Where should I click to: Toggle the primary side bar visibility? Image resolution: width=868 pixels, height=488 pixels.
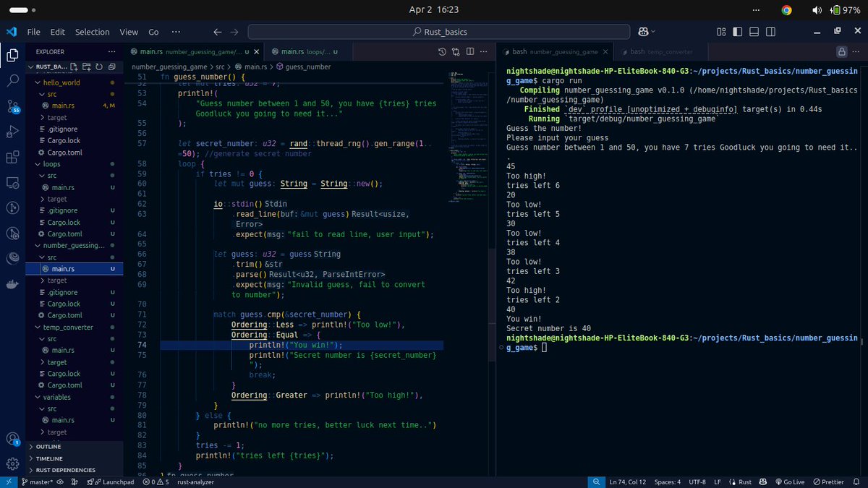[x=737, y=32]
